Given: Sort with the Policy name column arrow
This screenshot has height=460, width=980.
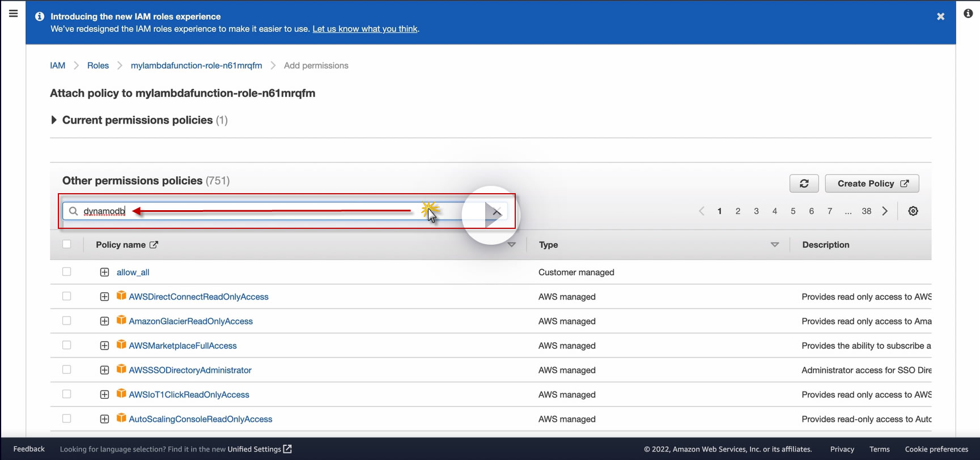Looking at the screenshot, I should click(512, 245).
